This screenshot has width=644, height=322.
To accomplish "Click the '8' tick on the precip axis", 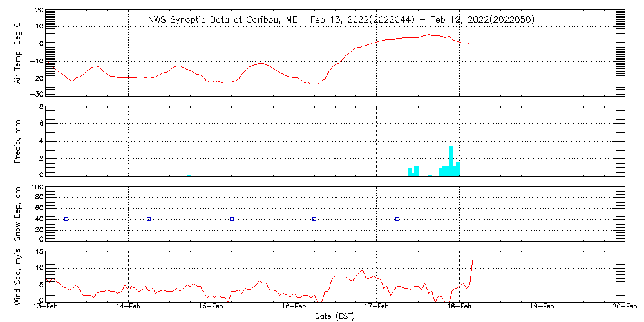I will click(41, 106).
